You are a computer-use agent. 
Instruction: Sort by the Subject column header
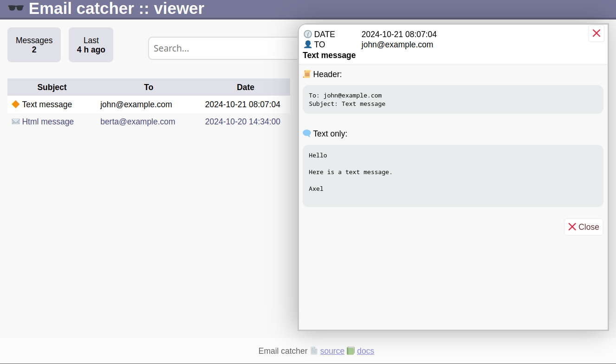point(52,87)
